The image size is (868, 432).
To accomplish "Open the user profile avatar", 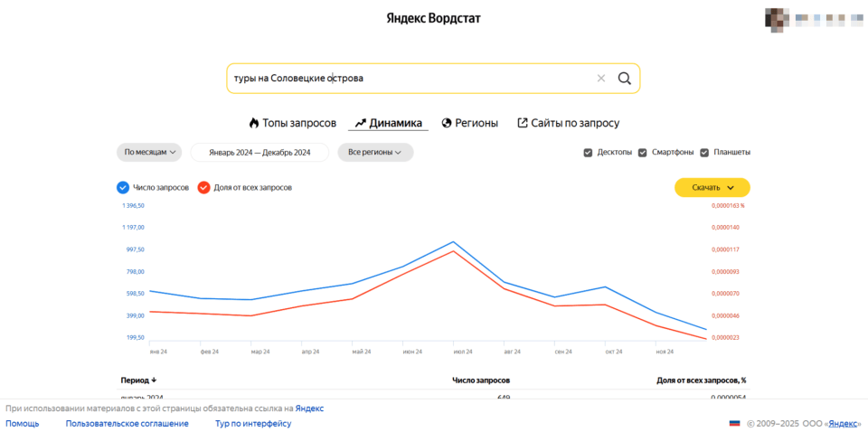I will (776, 18).
